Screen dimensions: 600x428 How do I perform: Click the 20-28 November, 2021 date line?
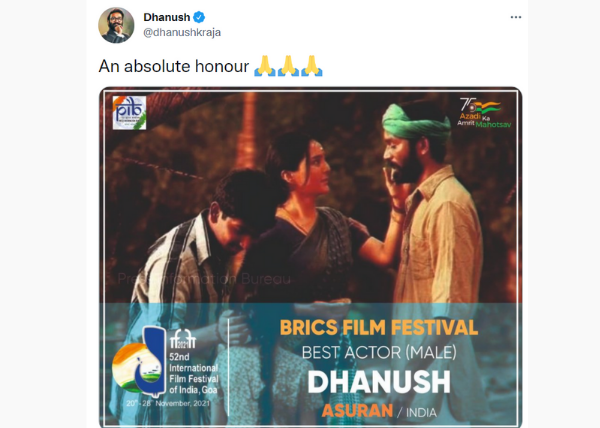[x=168, y=404]
